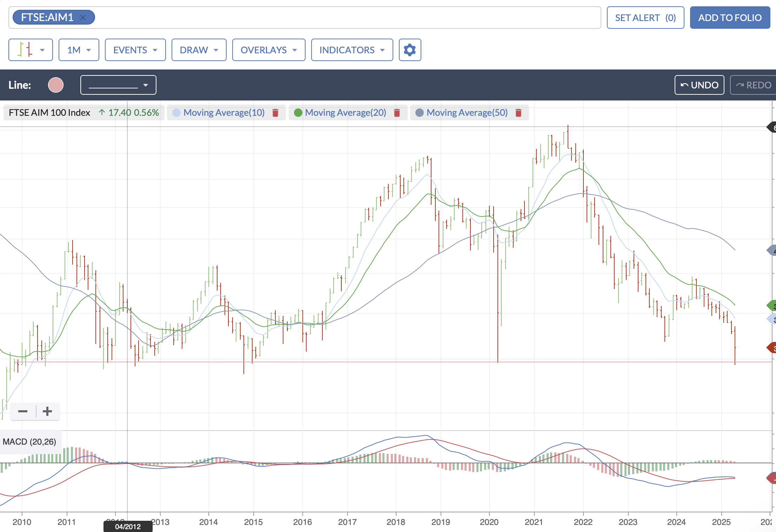Open the INDICATORS menu

coord(352,50)
